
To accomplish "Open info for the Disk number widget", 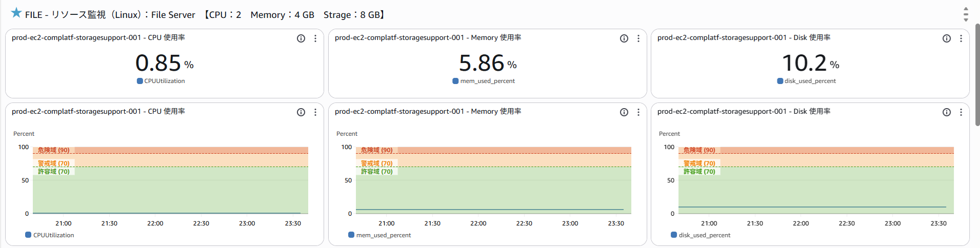I will [947, 38].
